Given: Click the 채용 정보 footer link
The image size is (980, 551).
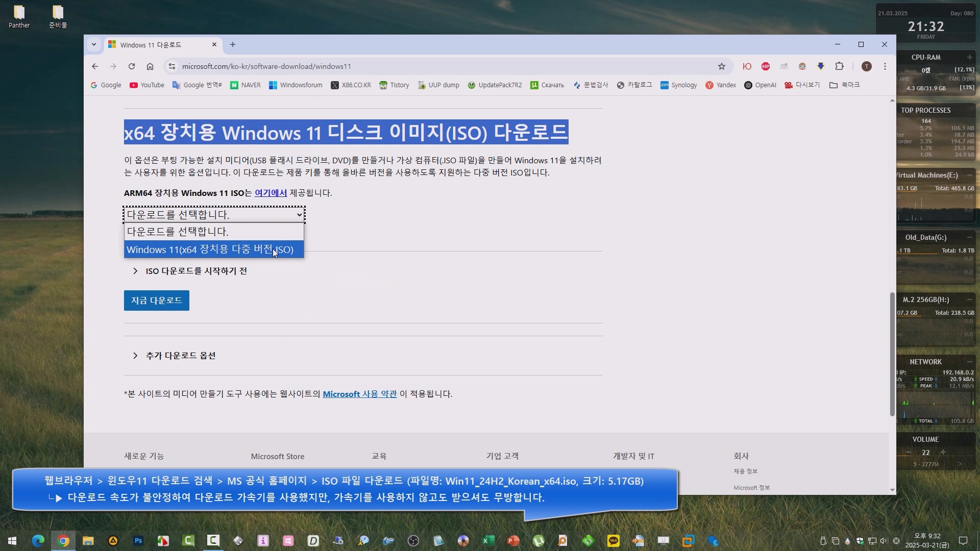Looking at the screenshot, I should (745, 471).
